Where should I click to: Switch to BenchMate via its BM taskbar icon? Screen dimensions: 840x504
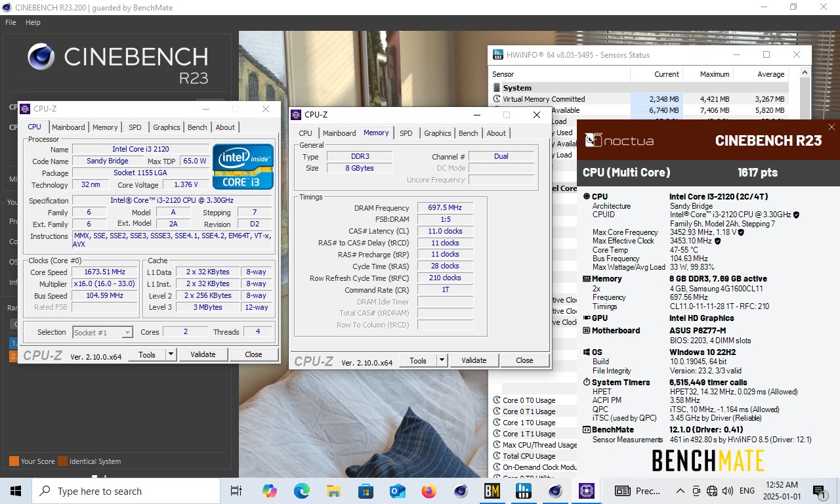(492, 491)
